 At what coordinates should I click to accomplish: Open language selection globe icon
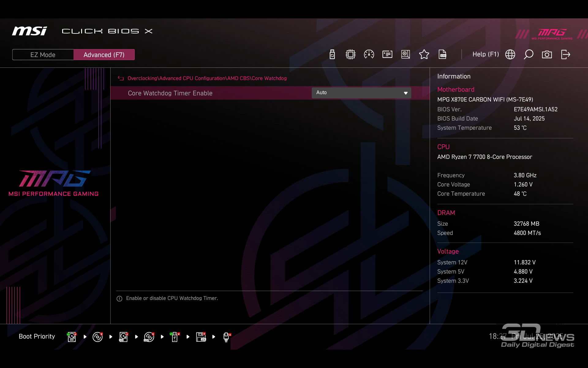pyautogui.click(x=510, y=55)
